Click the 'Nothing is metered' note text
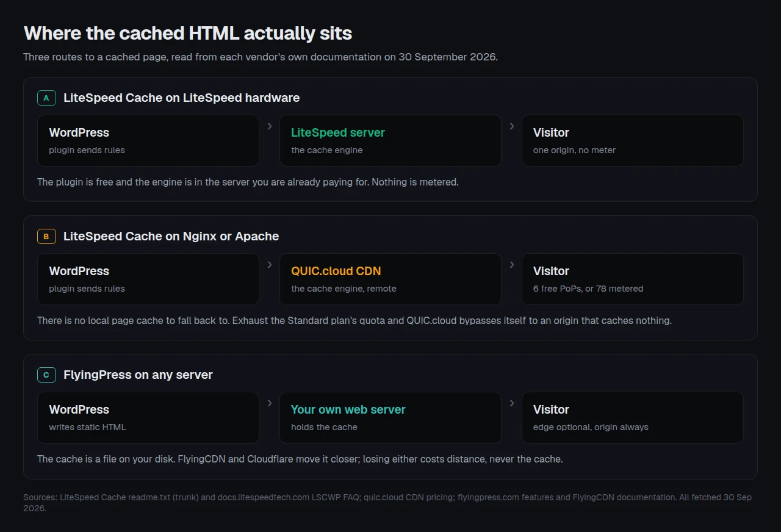Viewport: 781px width, 532px height. coord(248,182)
